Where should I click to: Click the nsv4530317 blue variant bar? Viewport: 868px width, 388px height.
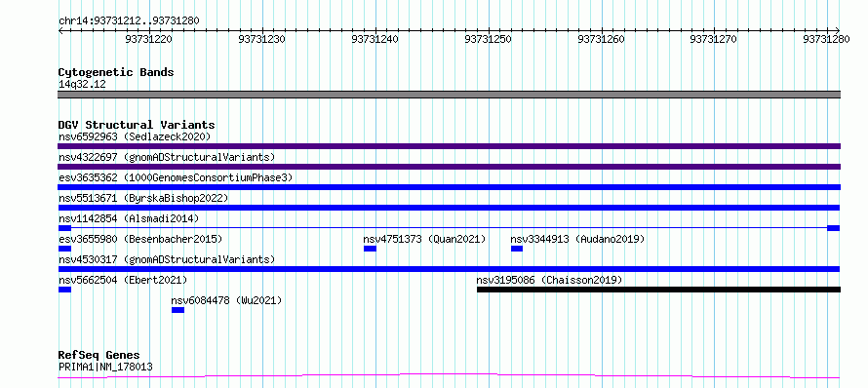[x=449, y=269]
